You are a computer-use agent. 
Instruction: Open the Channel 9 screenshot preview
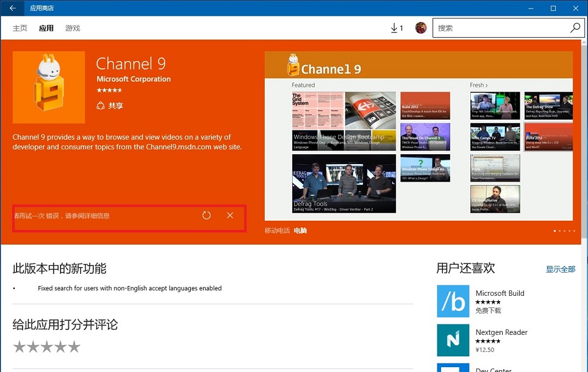pyautogui.click(x=418, y=136)
